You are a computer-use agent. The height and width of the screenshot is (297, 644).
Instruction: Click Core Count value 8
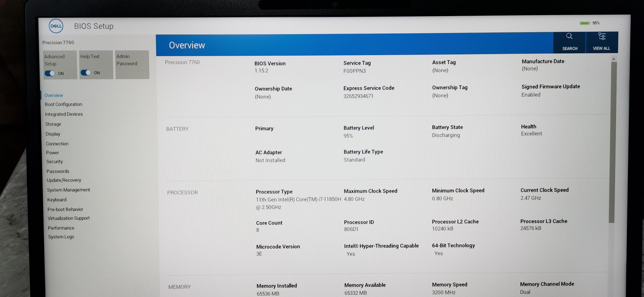pos(258,230)
